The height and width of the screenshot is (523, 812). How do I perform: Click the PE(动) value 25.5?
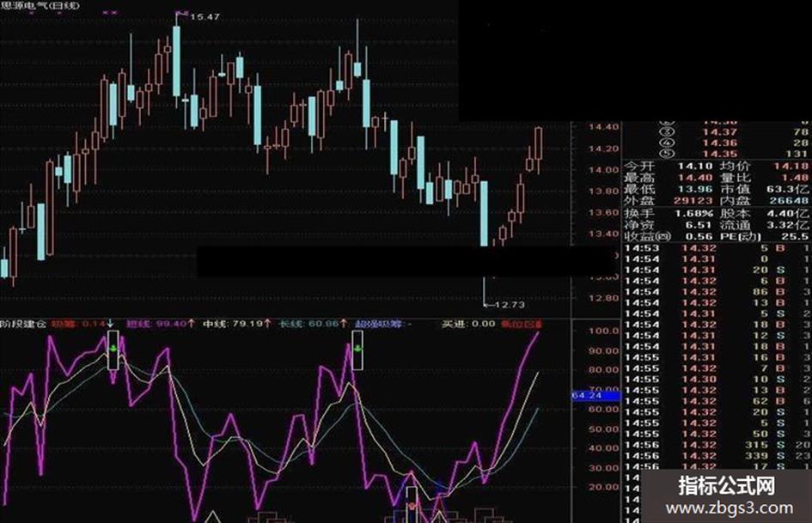click(795, 237)
